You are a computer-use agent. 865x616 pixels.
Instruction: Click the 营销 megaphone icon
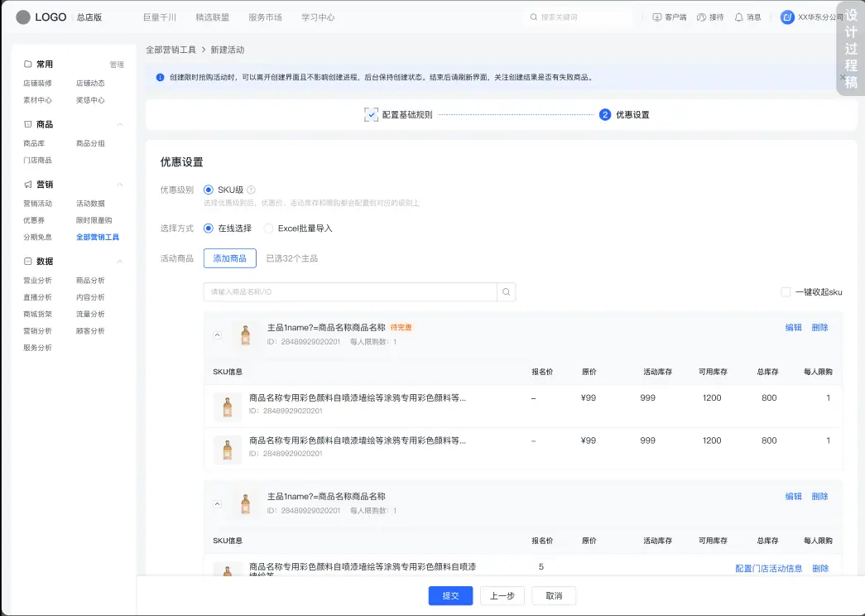(27, 185)
